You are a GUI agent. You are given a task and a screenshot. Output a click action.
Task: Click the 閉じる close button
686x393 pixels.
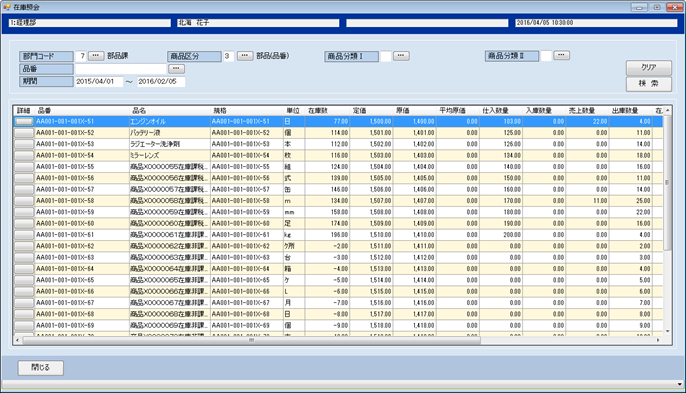(x=41, y=368)
